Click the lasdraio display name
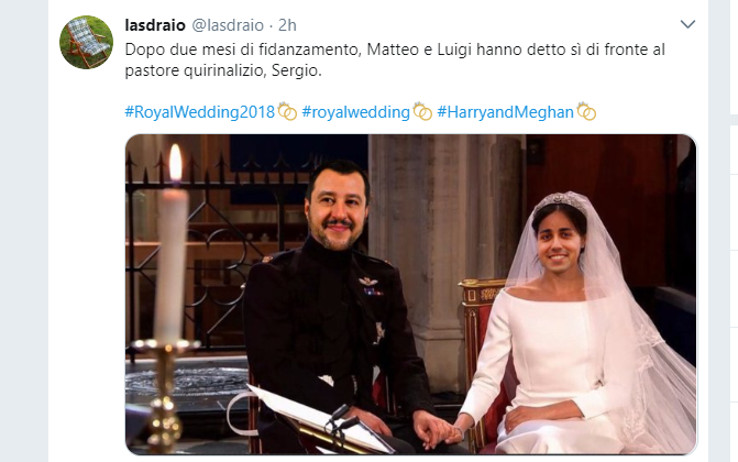Viewport: 738px width, 462px height. [x=155, y=25]
